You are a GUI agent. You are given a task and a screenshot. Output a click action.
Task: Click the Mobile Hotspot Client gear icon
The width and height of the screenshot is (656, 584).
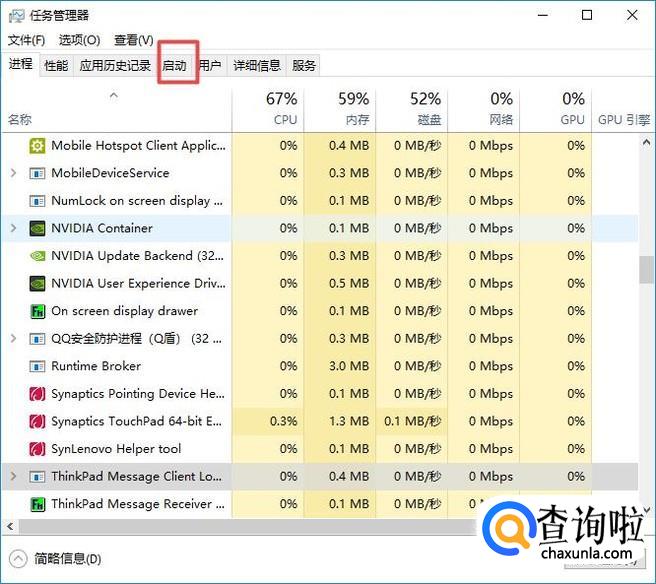37,146
